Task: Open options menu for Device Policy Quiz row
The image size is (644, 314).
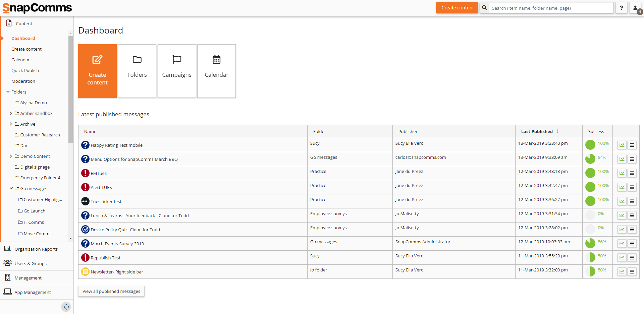Action: (x=632, y=230)
